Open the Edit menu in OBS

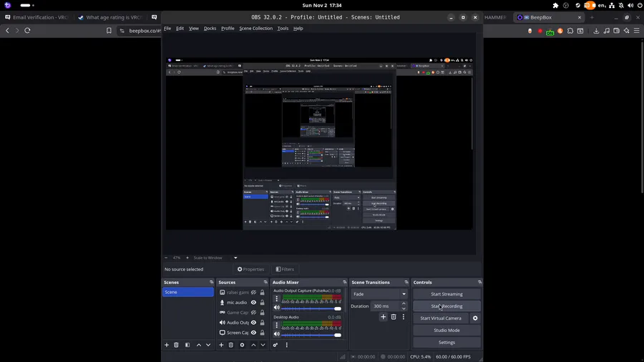[180, 29]
